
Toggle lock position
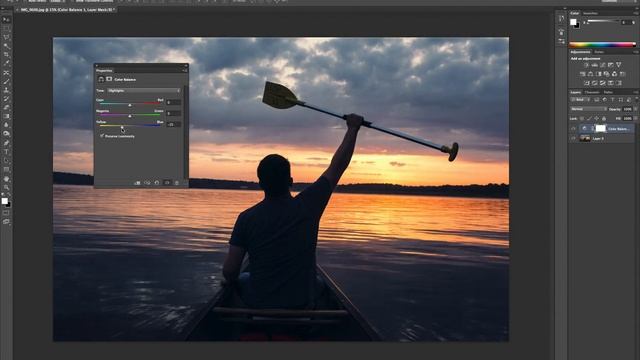point(597,118)
